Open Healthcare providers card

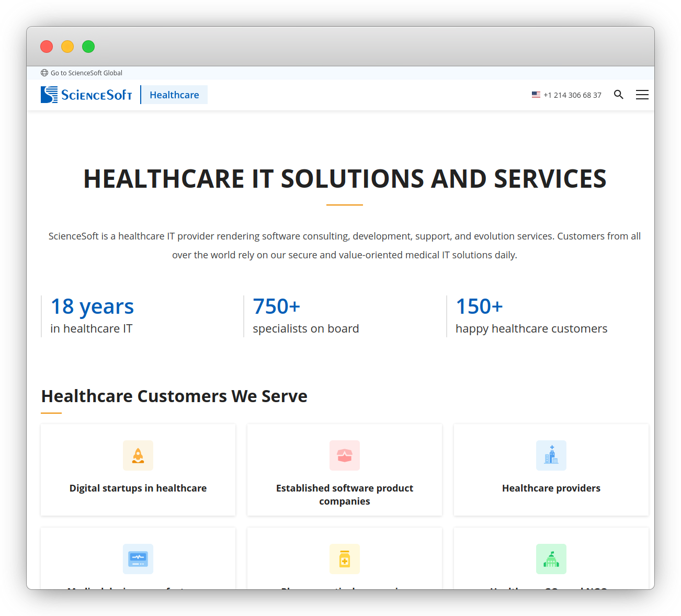[x=551, y=470]
